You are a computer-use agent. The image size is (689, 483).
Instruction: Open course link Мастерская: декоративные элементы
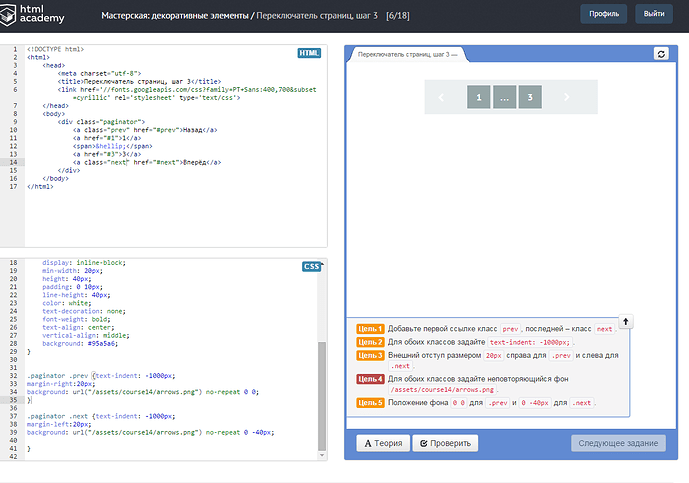[x=175, y=16]
